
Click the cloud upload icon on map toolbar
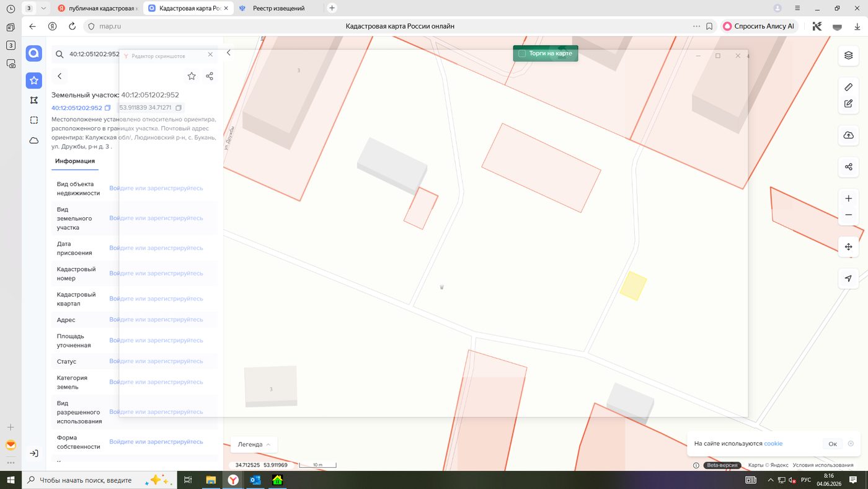click(848, 135)
